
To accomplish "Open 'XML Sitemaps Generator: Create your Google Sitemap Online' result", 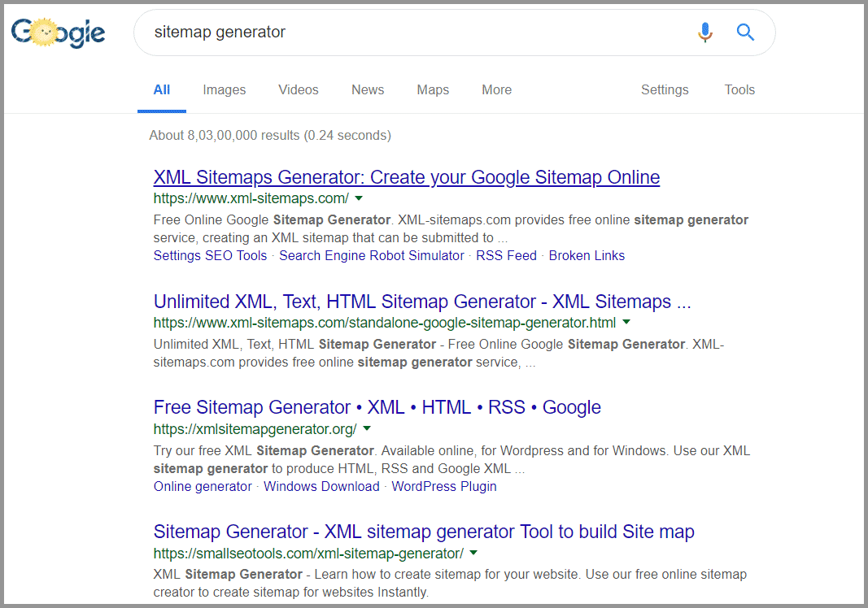I will coord(406,177).
